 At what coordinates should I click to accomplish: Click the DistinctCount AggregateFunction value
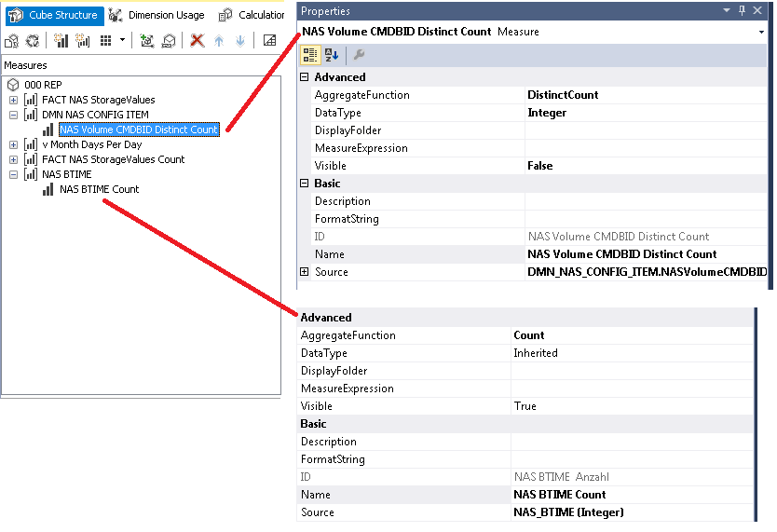563,95
